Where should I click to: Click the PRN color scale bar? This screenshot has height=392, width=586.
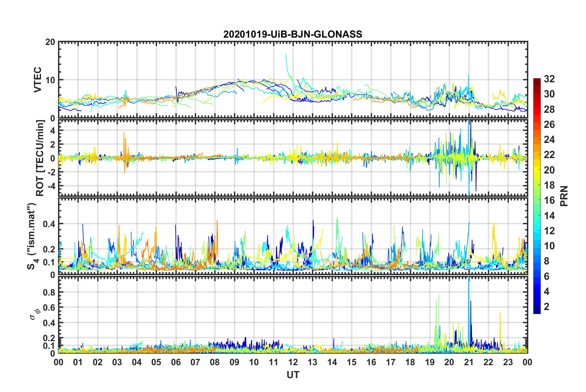click(537, 196)
